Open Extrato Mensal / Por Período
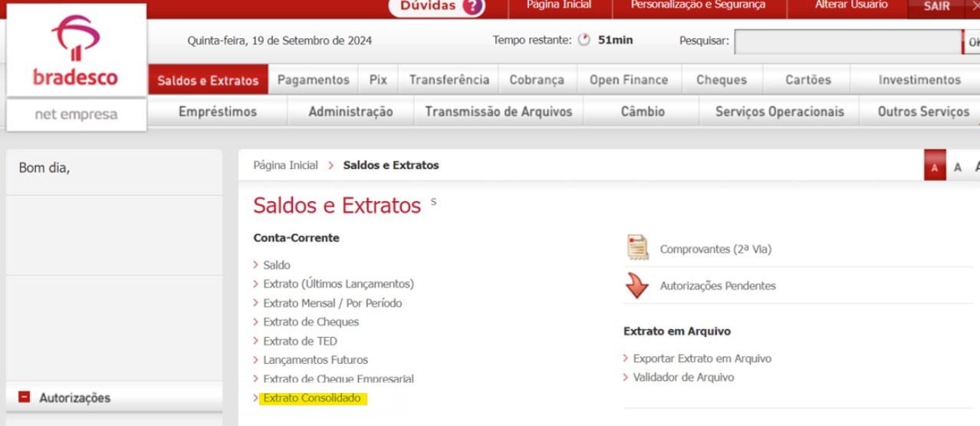 332,303
